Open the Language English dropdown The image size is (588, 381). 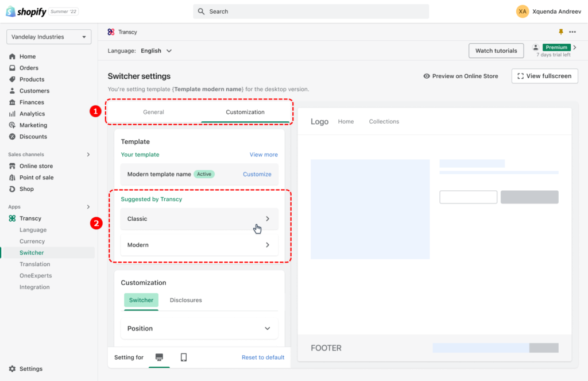click(156, 51)
